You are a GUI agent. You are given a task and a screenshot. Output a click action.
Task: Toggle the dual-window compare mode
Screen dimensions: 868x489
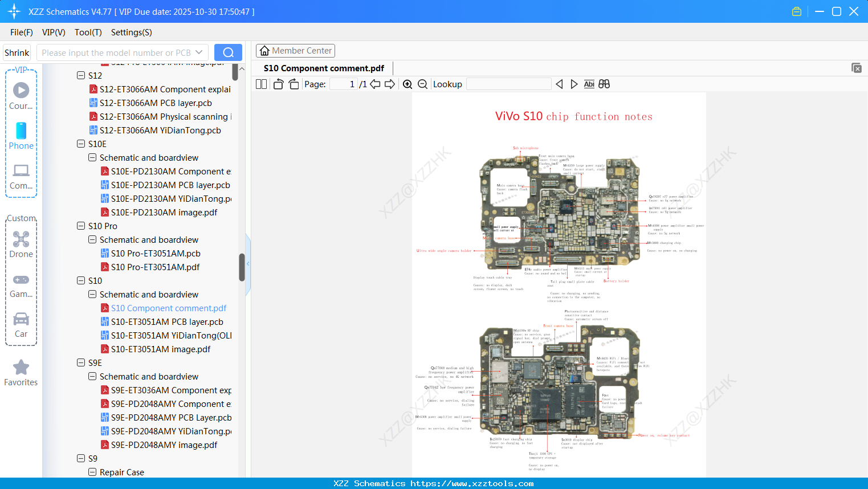point(604,84)
